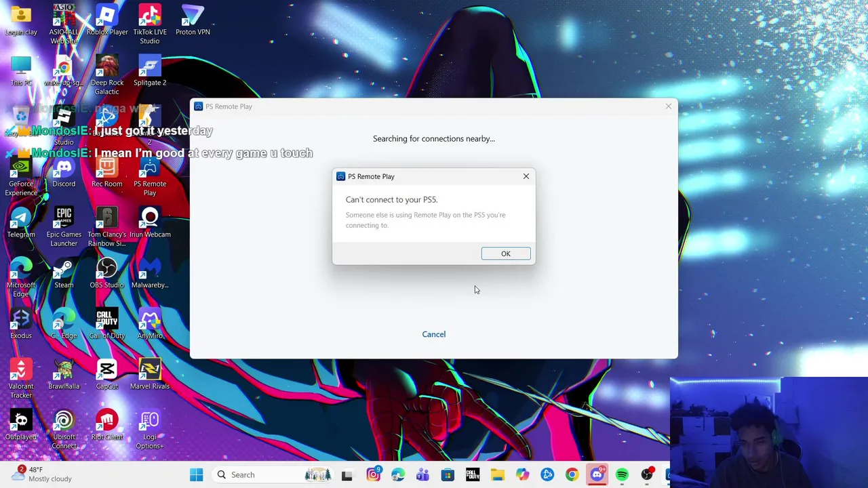This screenshot has height=488, width=868.
Task: Select the Logi Options+ desktop icon
Action: [x=150, y=430]
